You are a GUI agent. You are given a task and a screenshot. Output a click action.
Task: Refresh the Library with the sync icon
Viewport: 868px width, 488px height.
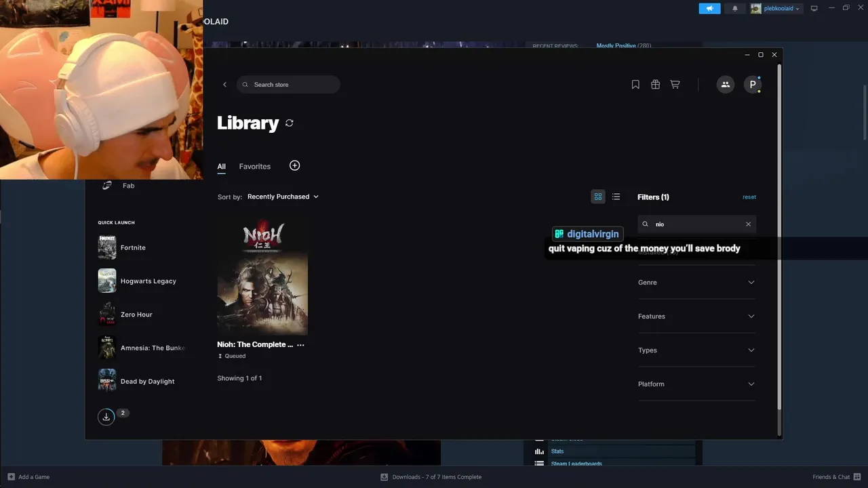click(x=290, y=123)
